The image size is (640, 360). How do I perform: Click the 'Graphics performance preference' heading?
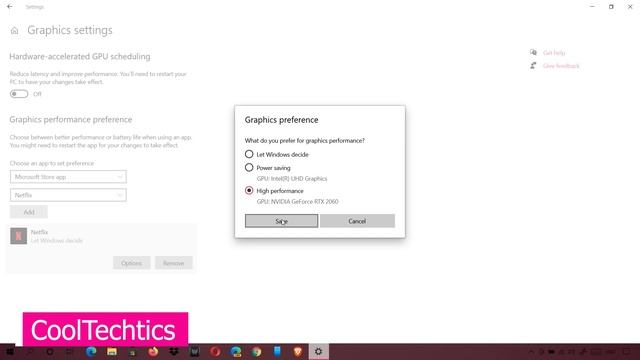[71, 120]
